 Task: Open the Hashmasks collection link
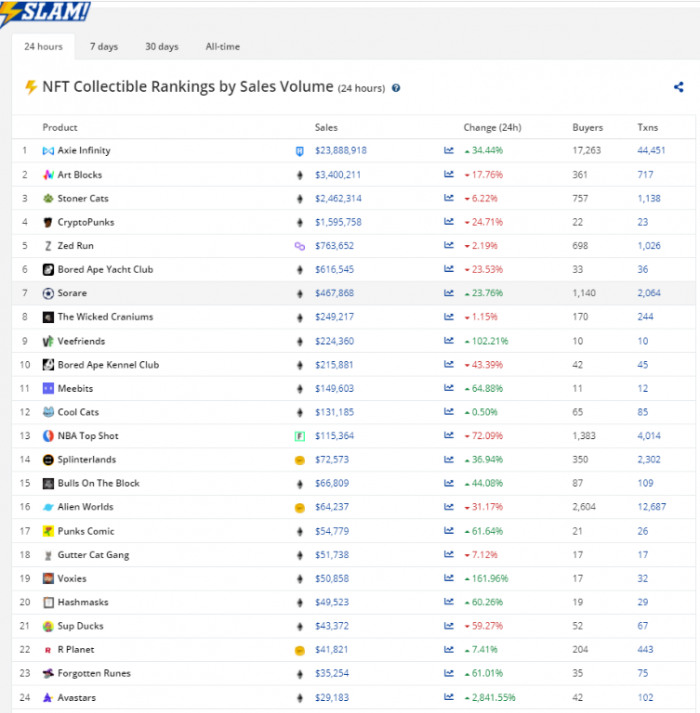click(x=83, y=603)
